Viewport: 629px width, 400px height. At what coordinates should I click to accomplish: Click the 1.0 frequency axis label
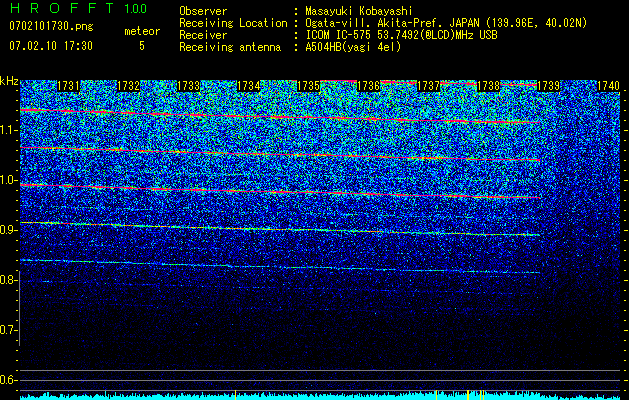[8, 180]
